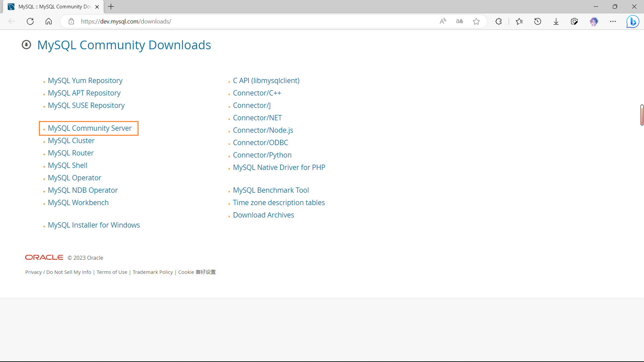This screenshot has width=644, height=362.
Task: Open the translate page icon
Action: pos(459,21)
